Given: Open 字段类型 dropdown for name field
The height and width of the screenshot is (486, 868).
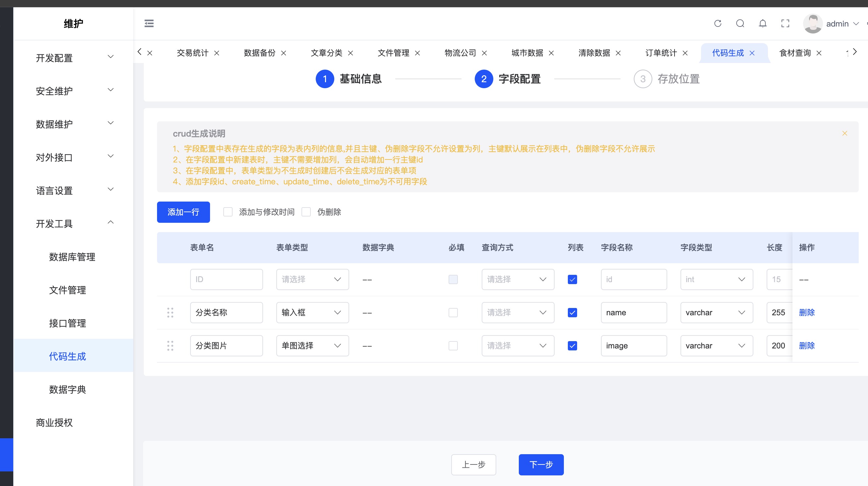Looking at the screenshot, I should click(717, 313).
